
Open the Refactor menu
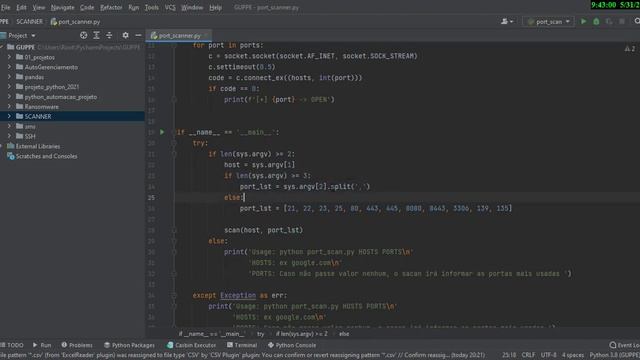(111, 7)
